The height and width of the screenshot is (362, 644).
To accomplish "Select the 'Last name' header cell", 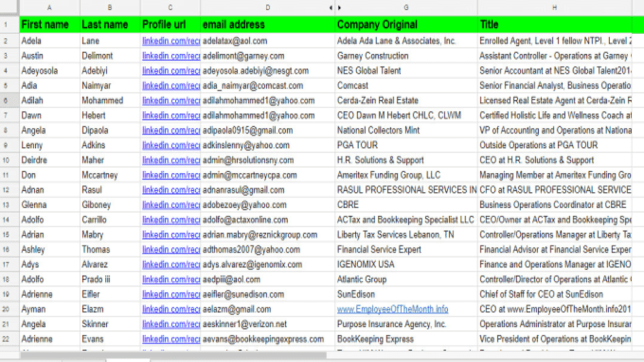I will [x=110, y=25].
